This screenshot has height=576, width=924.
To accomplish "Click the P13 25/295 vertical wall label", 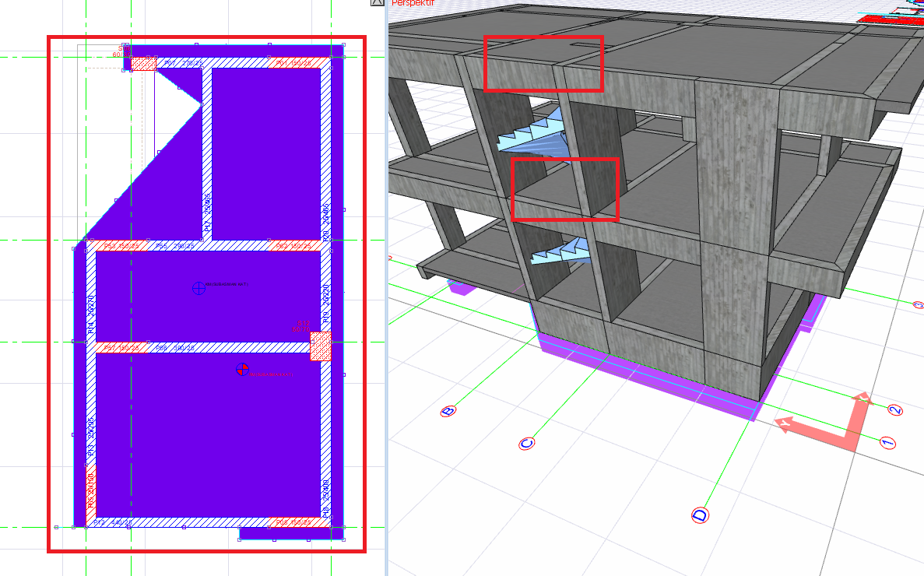I will coord(91,437).
